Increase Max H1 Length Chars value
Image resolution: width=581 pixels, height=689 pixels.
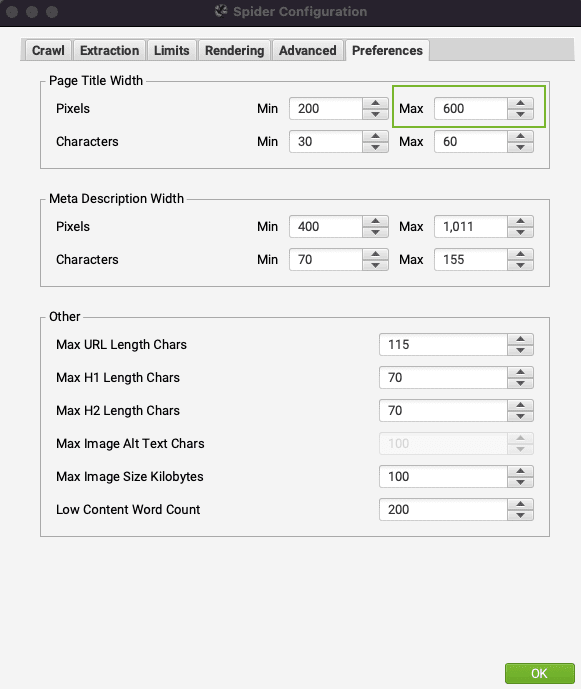[520, 372]
